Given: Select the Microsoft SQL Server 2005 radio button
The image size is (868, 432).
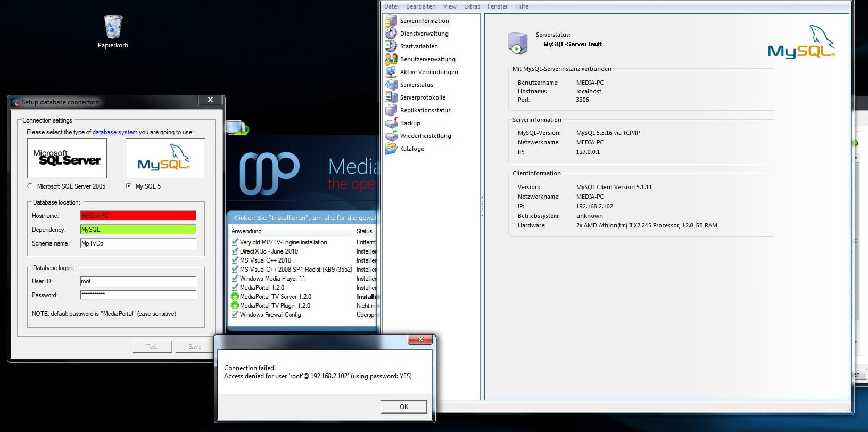Looking at the screenshot, I should click(30, 186).
